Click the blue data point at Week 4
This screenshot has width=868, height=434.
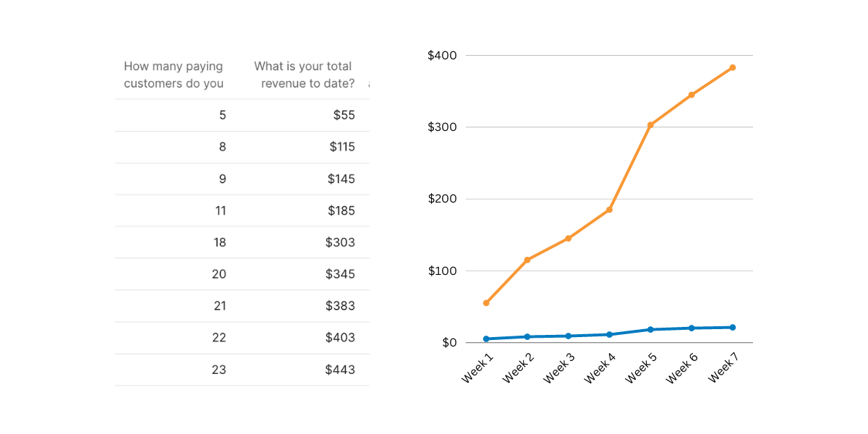[609, 334]
